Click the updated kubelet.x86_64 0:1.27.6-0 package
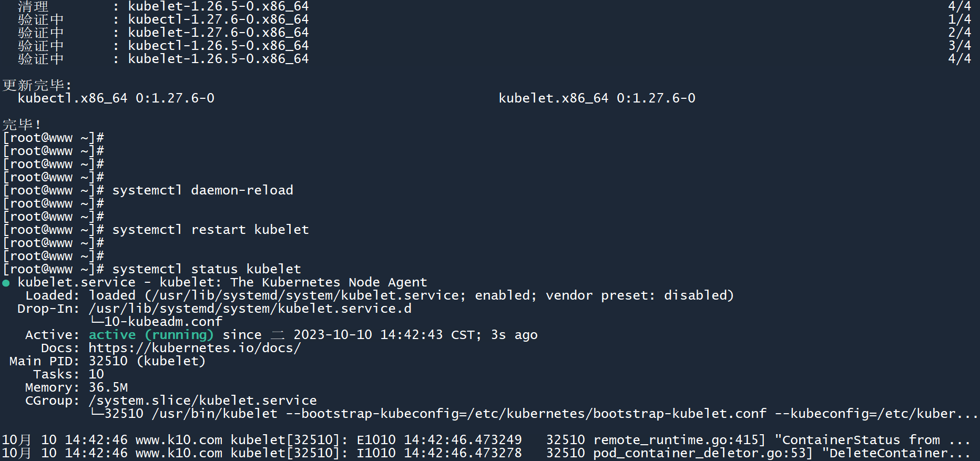Viewport: 980px width, 461px height. pos(597,98)
